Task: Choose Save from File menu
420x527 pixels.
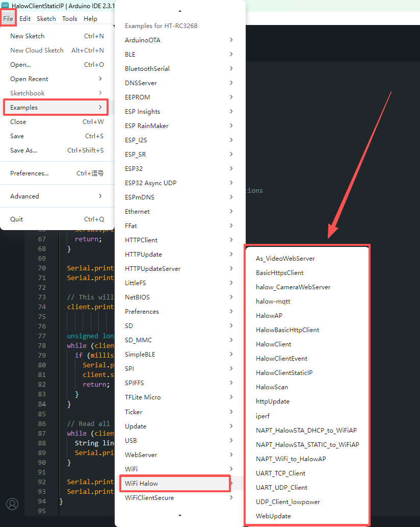Action: pyautogui.click(x=57, y=136)
